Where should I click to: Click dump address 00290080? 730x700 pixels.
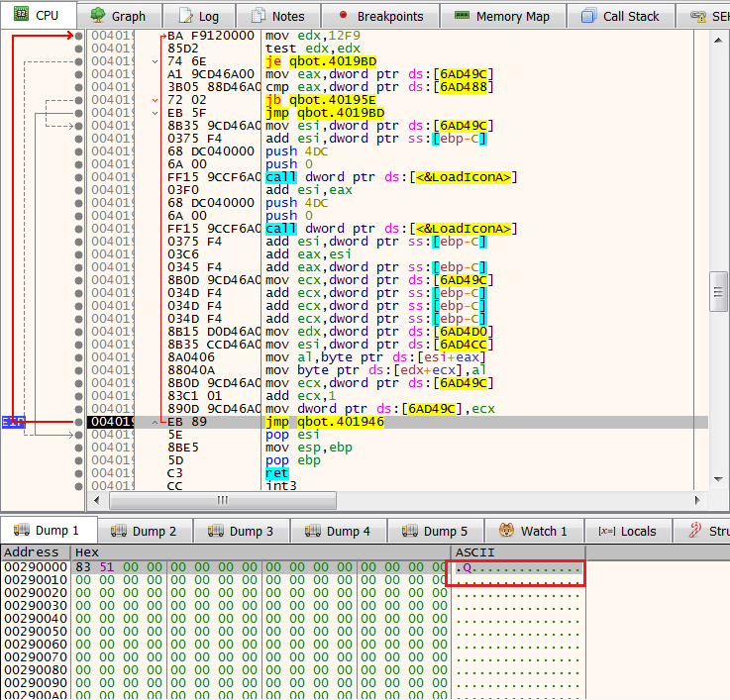[36, 669]
